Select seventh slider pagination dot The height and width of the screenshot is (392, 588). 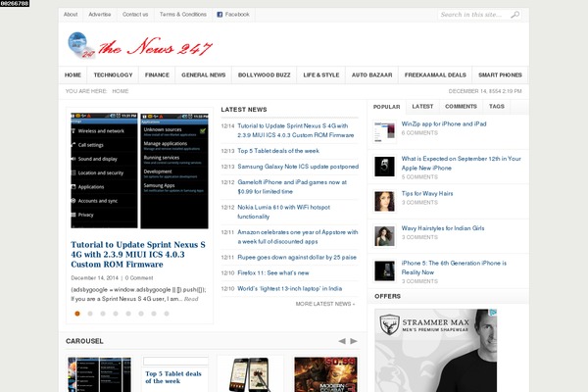click(x=154, y=314)
